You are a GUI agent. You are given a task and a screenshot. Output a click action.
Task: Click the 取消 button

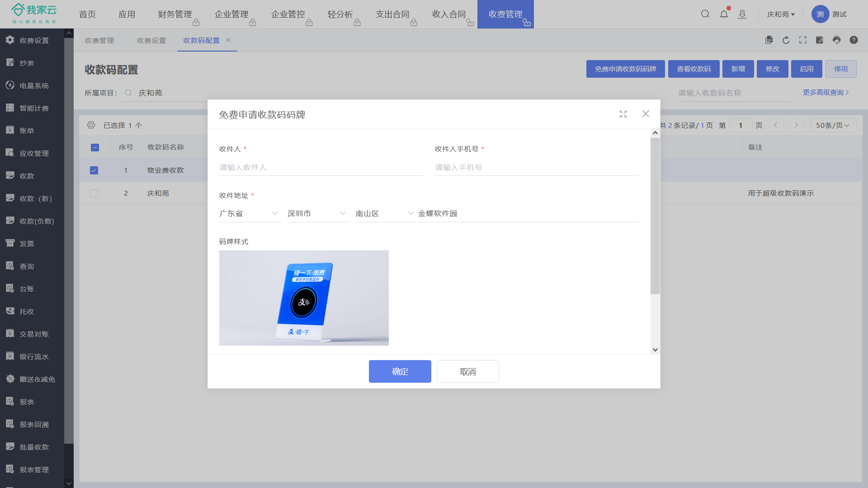[x=467, y=371]
